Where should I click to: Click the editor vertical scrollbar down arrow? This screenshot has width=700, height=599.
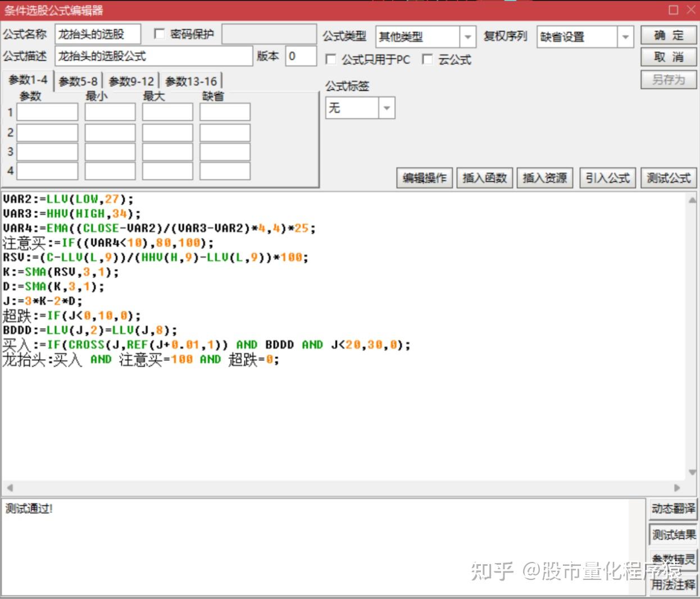(x=692, y=473)
